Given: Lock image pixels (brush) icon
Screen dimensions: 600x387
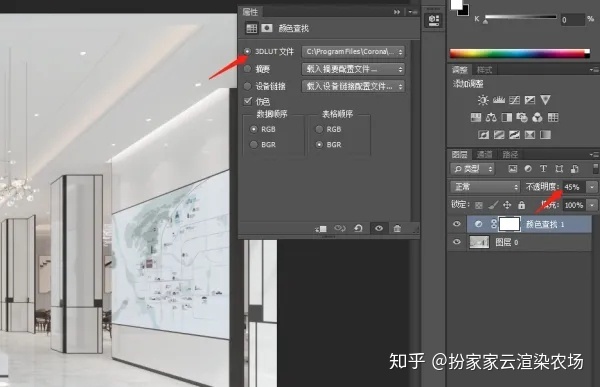Looking at the screenshot, I should tap(493, 205).
